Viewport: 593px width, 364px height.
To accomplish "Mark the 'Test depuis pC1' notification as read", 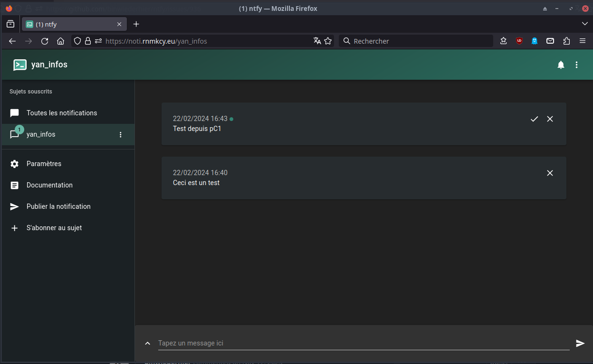I will point(534,119).
